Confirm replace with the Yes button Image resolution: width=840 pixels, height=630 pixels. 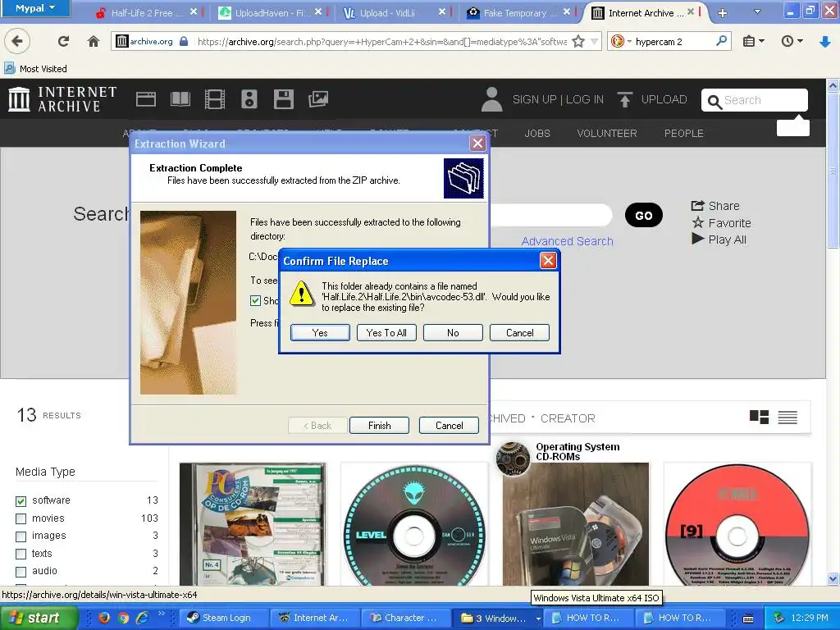(320, 333)
